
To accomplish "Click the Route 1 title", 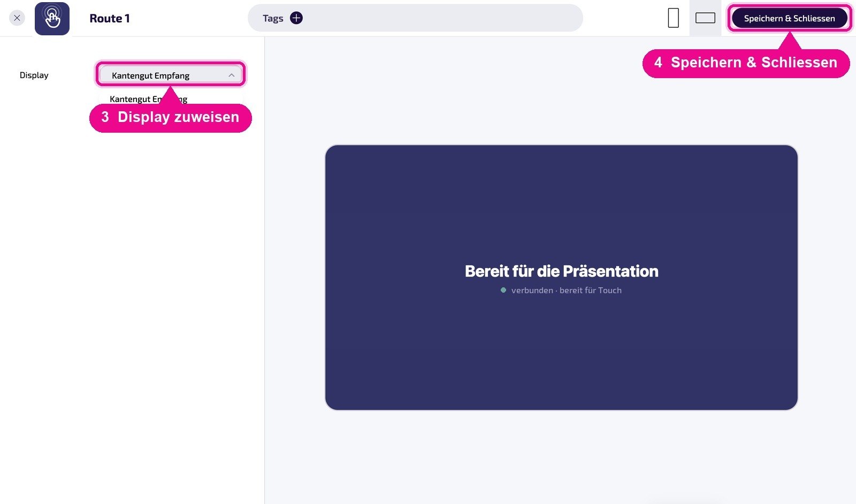I will 110,18.
